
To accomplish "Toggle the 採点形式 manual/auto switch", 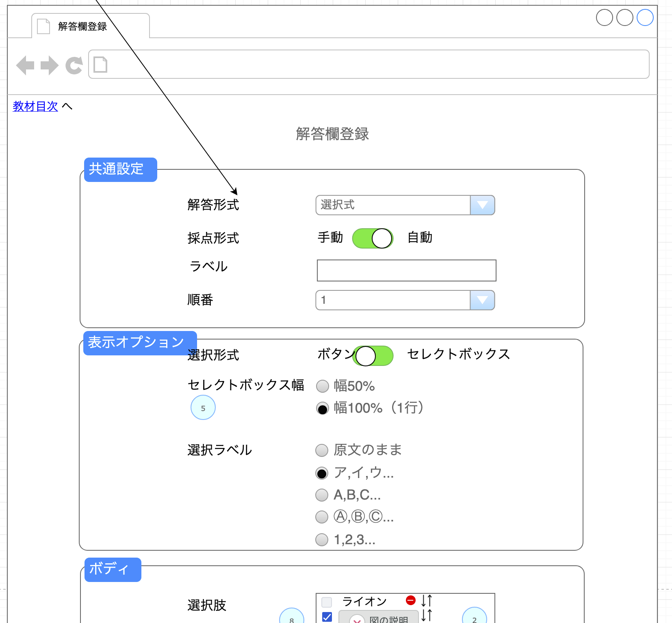I will point(373,238).
